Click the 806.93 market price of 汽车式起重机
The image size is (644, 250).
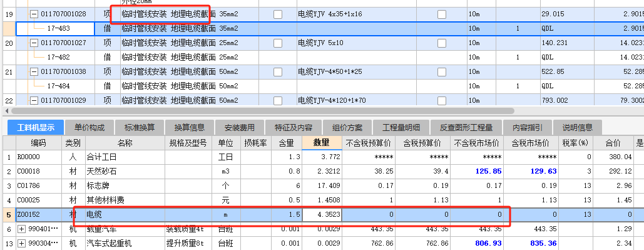(488, 243)
